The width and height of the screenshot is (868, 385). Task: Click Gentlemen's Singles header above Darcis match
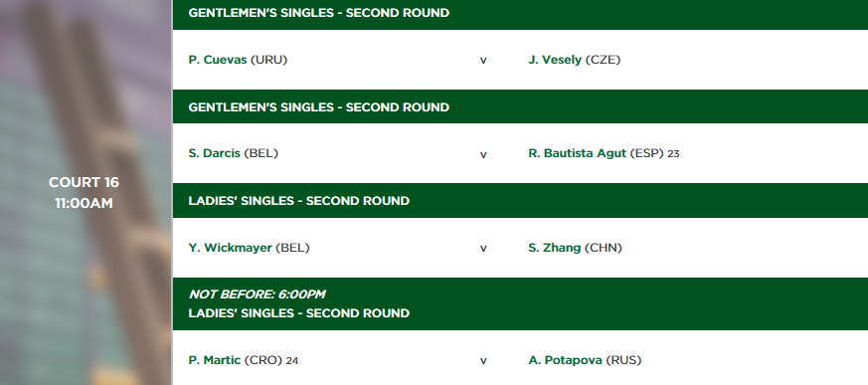[319, 106]
